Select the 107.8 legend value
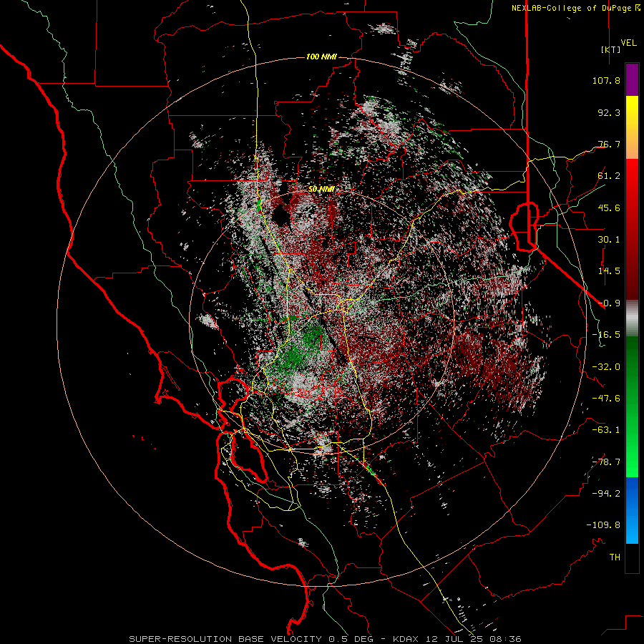The width and height of the screenshot is (644, 644). click(x=606, y=80)
